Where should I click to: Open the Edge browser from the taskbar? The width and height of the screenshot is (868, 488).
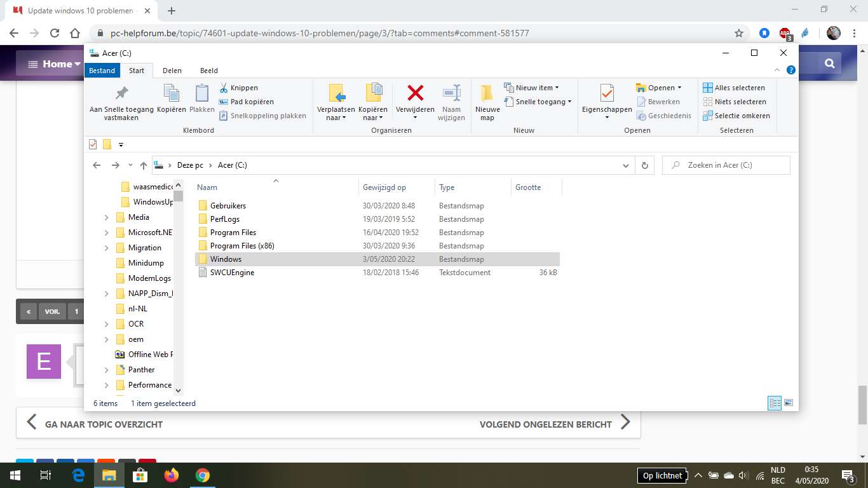79,475
